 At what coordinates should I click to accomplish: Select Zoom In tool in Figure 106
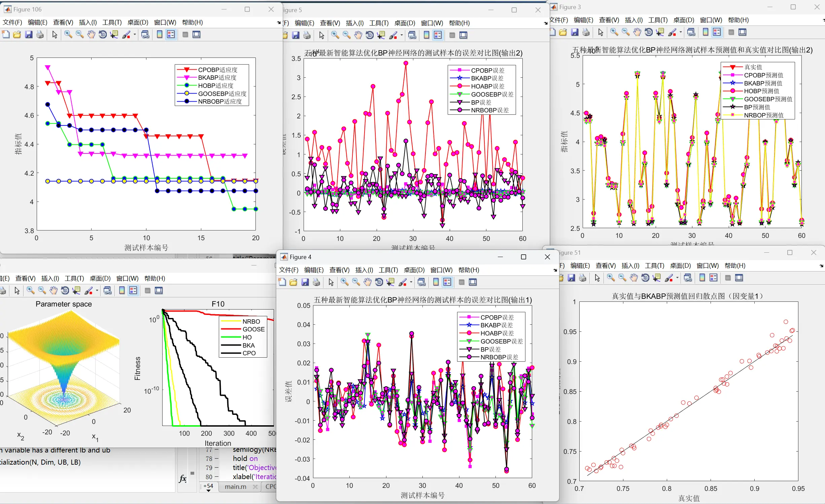pos(68,34)
